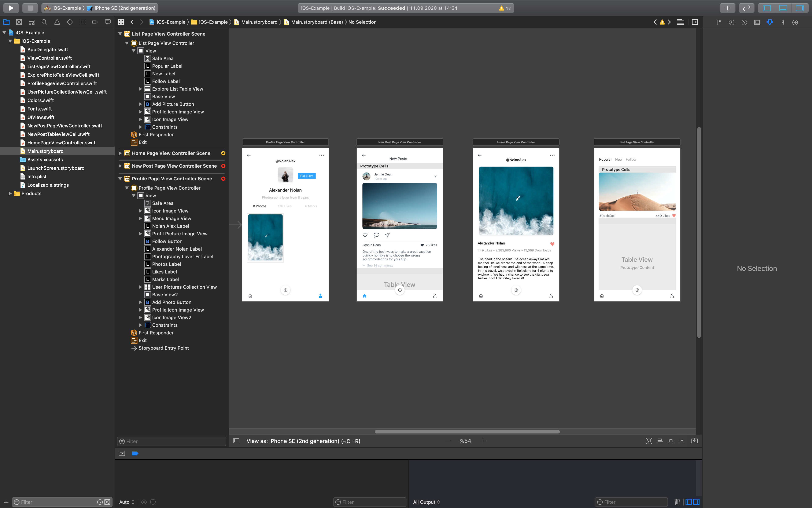Open the Find navigator magnifier icon

[x=44, y=22]
